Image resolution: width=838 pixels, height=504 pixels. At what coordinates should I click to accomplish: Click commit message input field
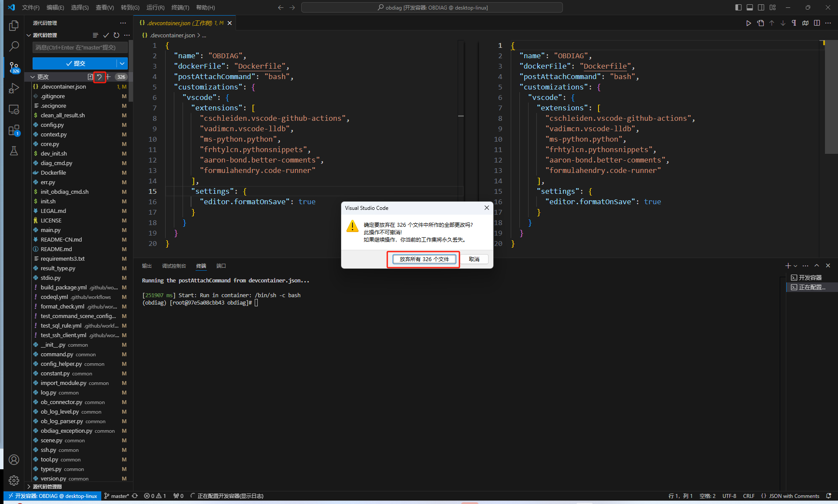(80, 47)
